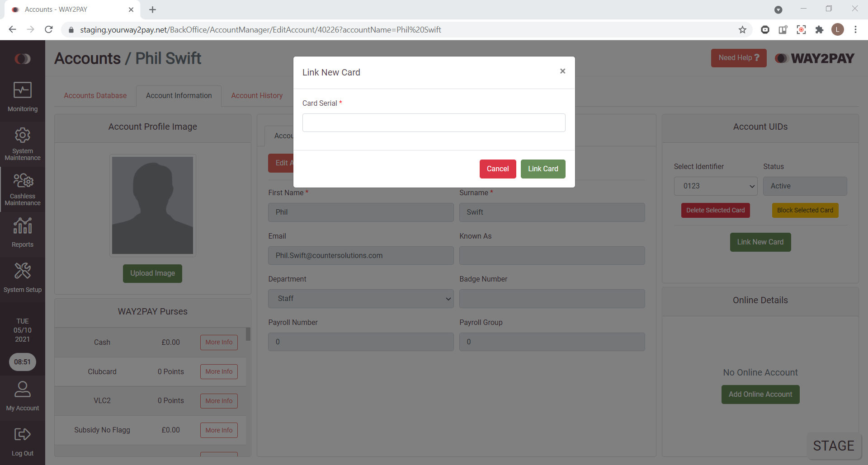Viewport: 868px width, 465px height.
Task: Close the Link New Card dialog
Action: tap(562, 71)
